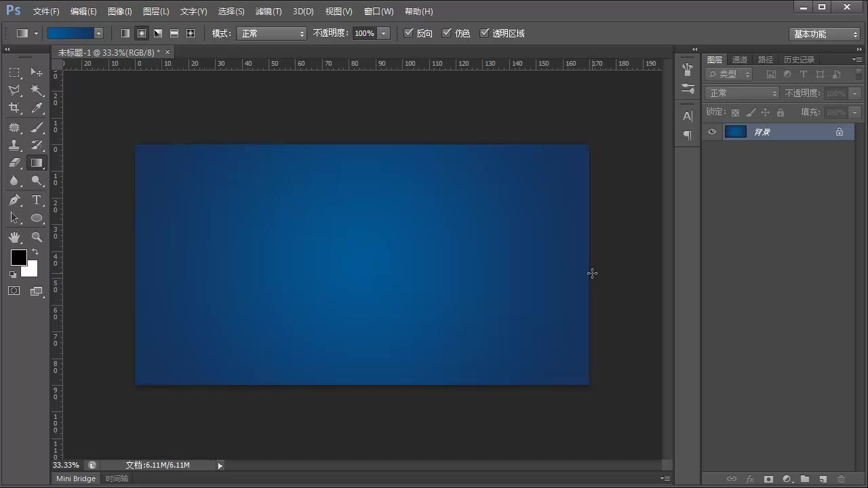The width and height of the screenshot is (868, 488).
Task: Reset default foreground and background colors
Action: click(x=13, y=274)
